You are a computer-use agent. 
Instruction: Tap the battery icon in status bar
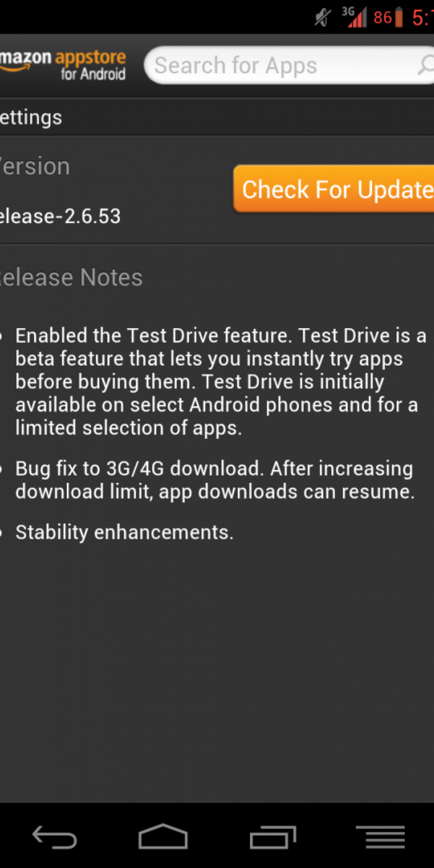click(399, 17)
